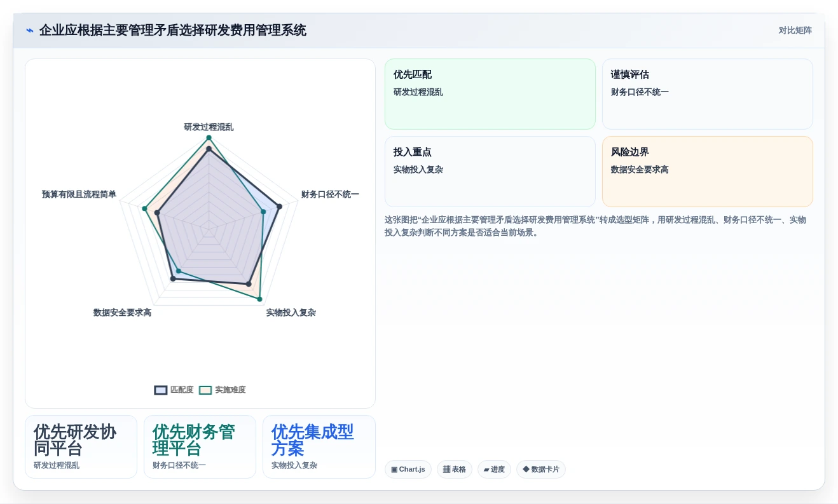
Task: Click the 进度 tag
Action: tap(494, 470)
